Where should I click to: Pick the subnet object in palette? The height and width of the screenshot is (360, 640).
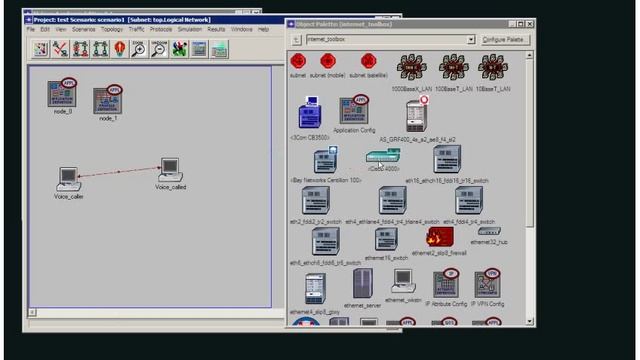[298, 62]
